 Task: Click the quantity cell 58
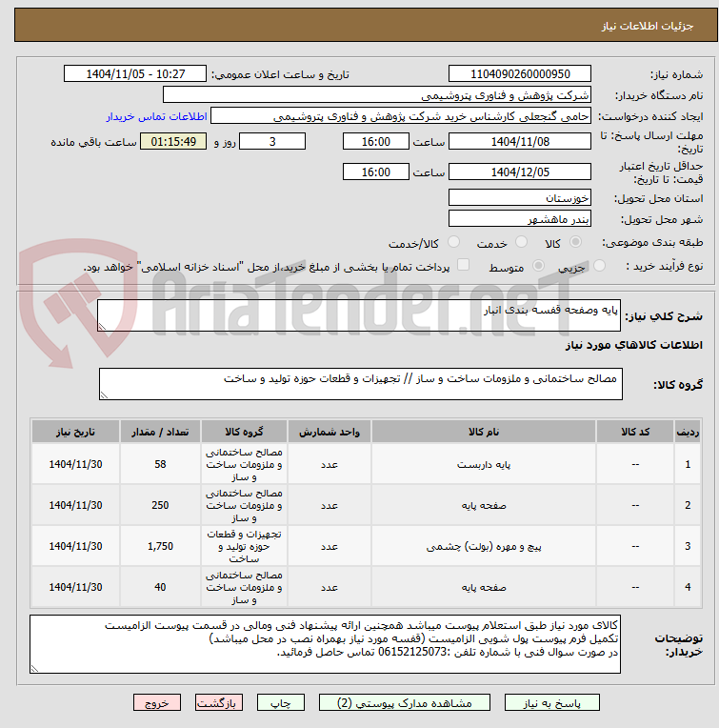pyautogui.click(x=160, y=464)
